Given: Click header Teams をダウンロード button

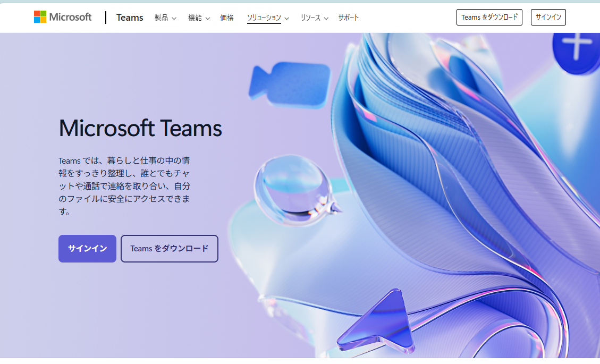Looking at the screenshot, I should 489,17.
